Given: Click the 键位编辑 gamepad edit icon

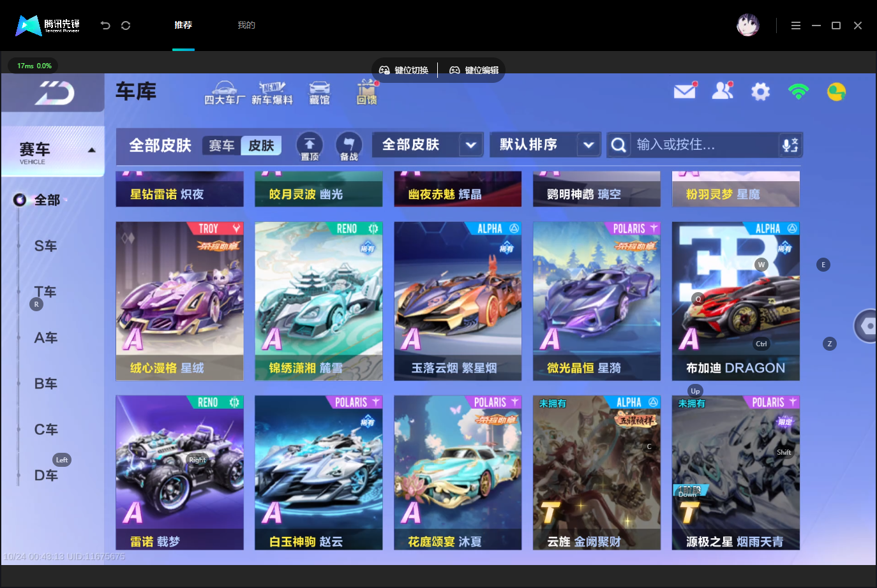Looking at the screenshot, I should [x=454, y=70].
